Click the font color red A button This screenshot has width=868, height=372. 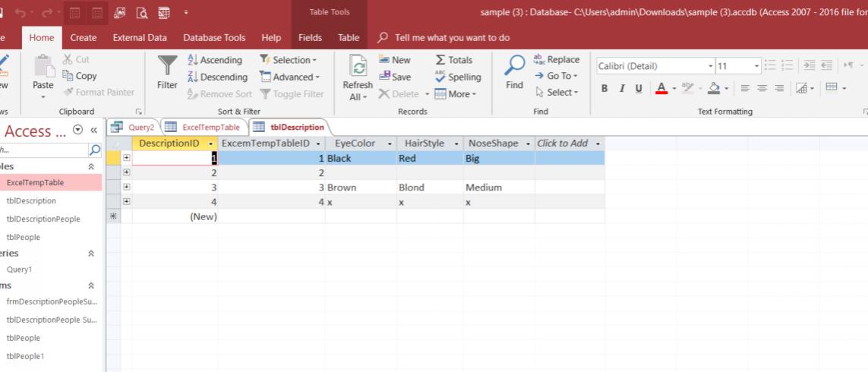661,88
